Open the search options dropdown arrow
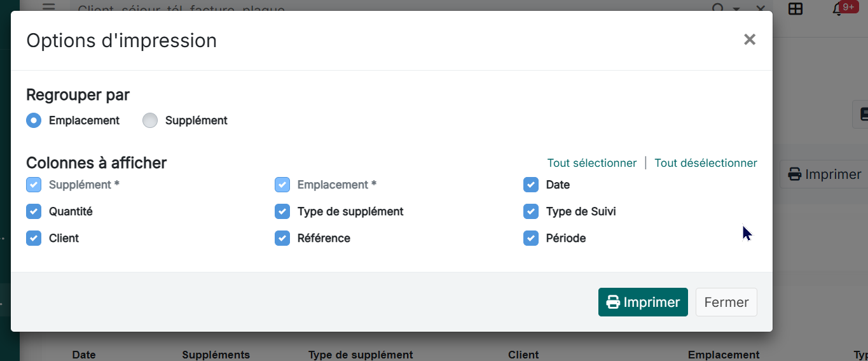The image size is (868, 361). pyautogui.click(x=736, y=10)
